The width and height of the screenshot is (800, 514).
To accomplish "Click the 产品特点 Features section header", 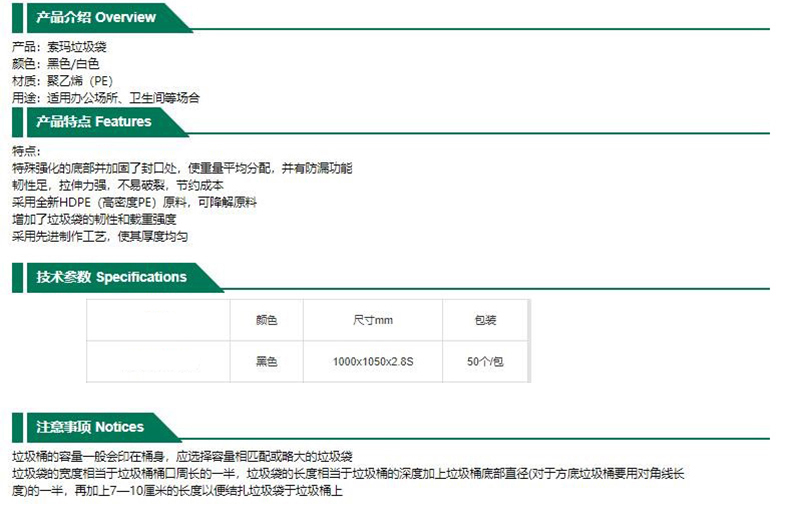I will [94, 122].
